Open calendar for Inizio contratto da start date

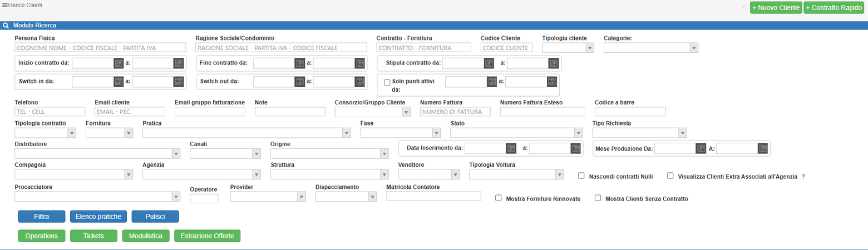point(119,63)
